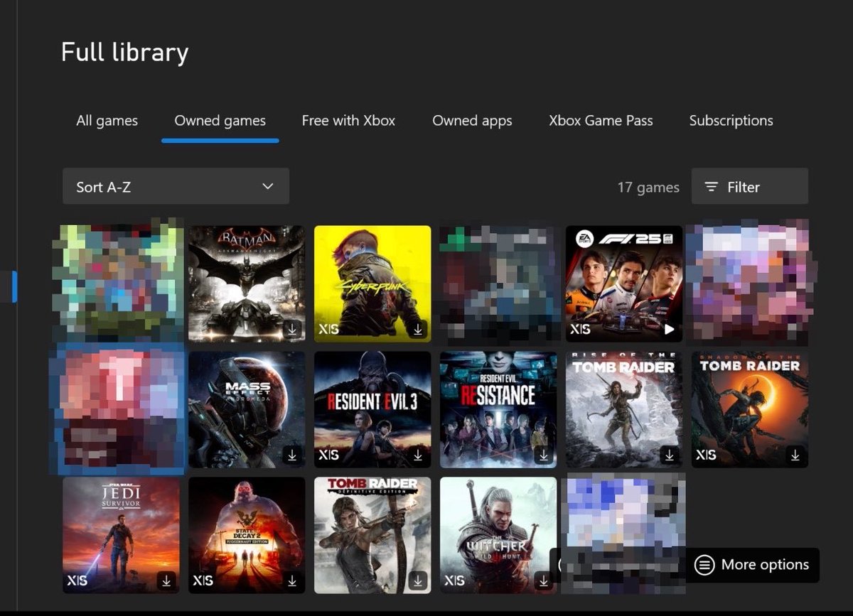Open Batman Arkham Knight game tile
853x616 pixels.
click(x=247, y=283)
